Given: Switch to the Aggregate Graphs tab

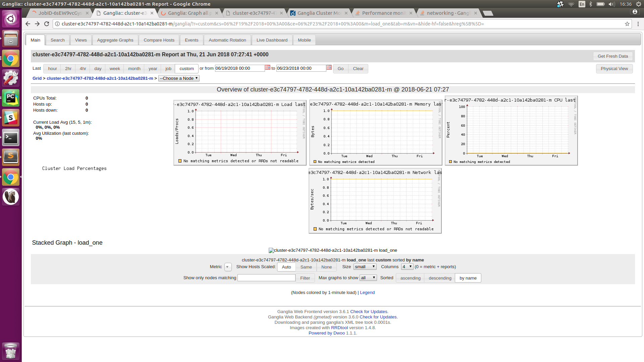Looking at the screenshot, I should point(115,40).
